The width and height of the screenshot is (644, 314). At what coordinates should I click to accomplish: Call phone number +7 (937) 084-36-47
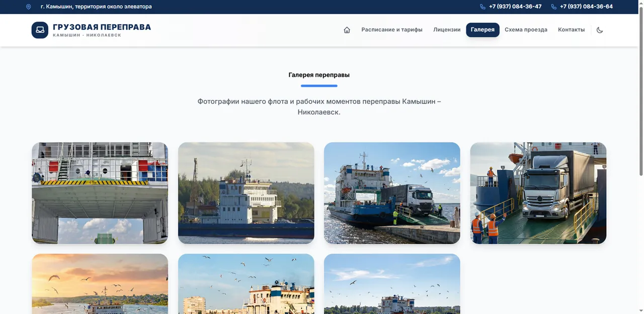(x=515, y=7)
